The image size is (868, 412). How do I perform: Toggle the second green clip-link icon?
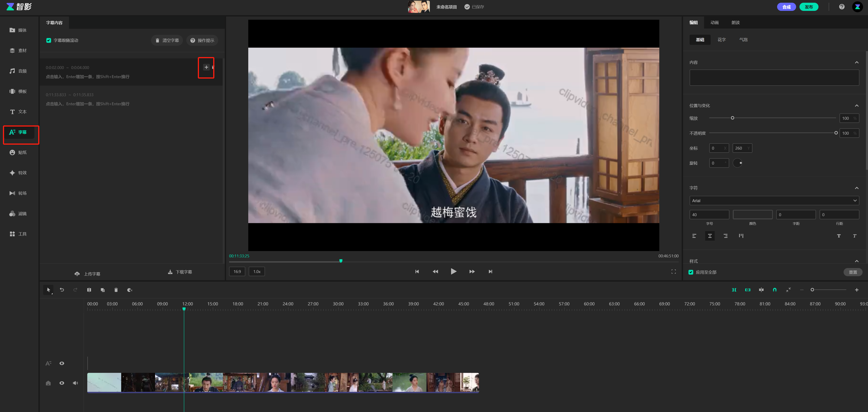pos(748,290)
